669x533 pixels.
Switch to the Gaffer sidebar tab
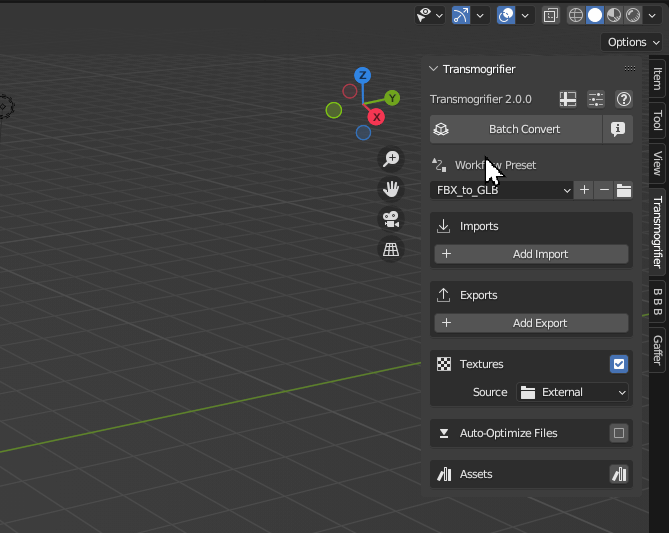[657, 350]
